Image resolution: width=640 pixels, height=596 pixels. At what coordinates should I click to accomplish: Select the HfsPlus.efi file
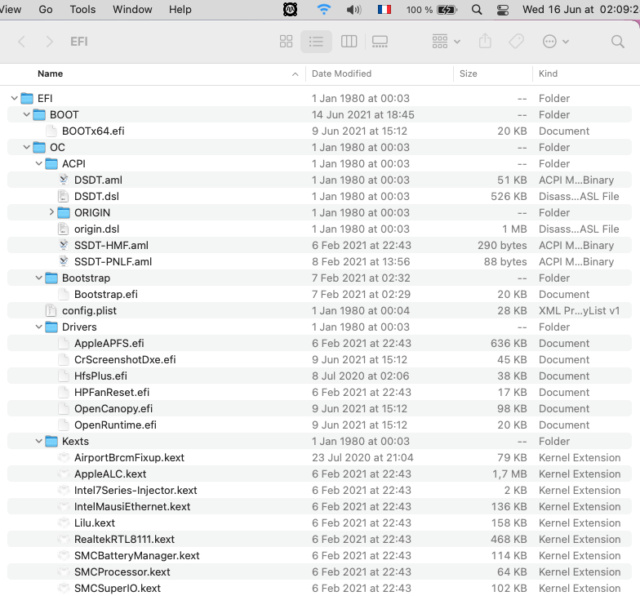(x=100, y=376)
